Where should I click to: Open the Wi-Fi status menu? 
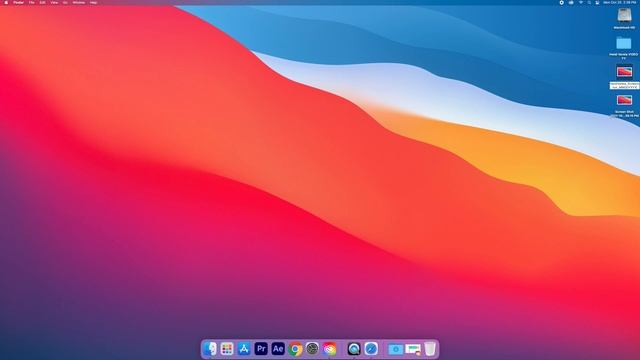[x=580, y=2]
